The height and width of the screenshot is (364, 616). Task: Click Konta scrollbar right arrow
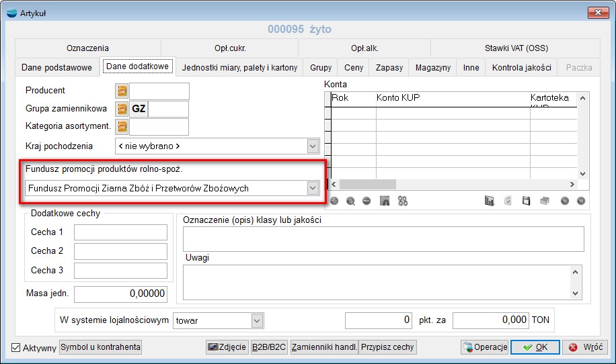572,185
